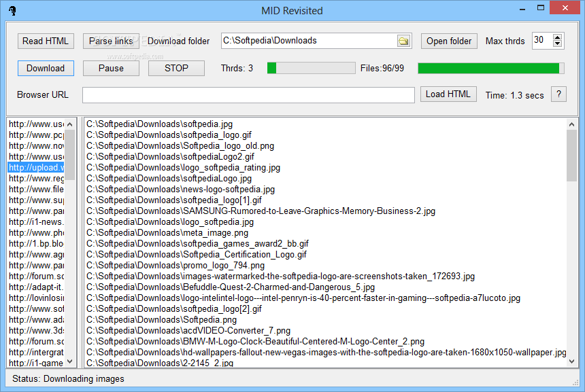Click the Max thrds value box
The width and height of the screenshot is (585, 392).
542,40
